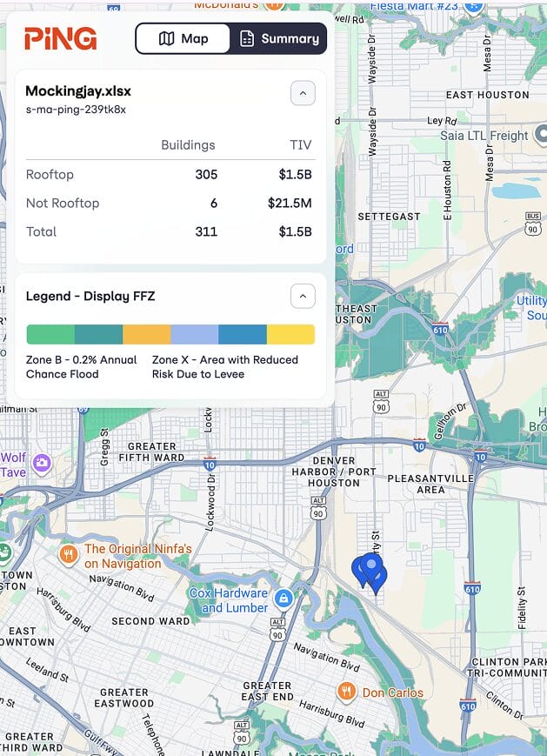Image resolution: width=547 pixels, height=756 pixels.
Task: Click the yellow legend color swatch
Action: (x=290, y=335)
